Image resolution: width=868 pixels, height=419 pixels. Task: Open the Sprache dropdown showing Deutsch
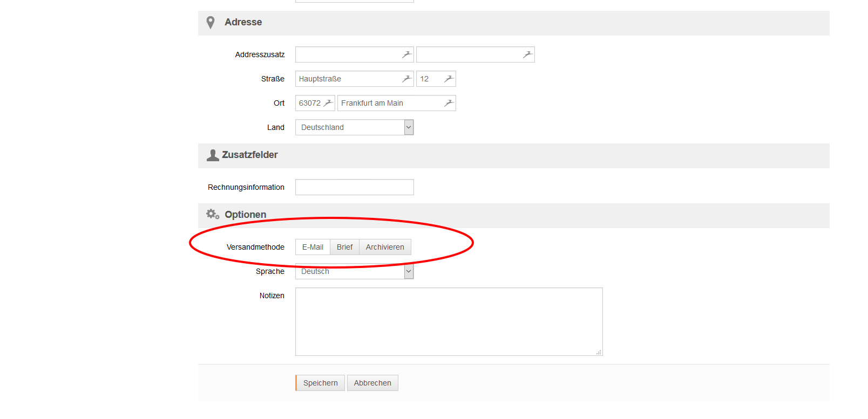pos(354,271)
